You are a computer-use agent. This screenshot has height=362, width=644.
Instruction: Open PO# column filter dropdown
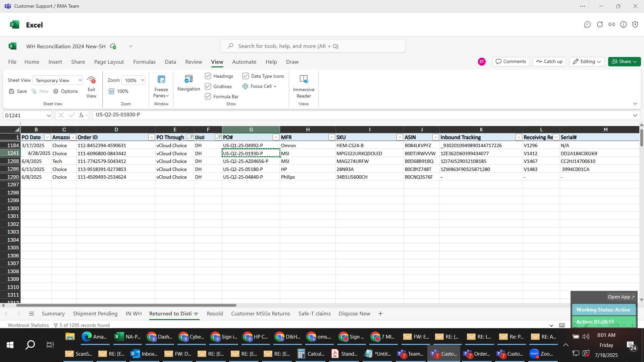coord(276,137)
